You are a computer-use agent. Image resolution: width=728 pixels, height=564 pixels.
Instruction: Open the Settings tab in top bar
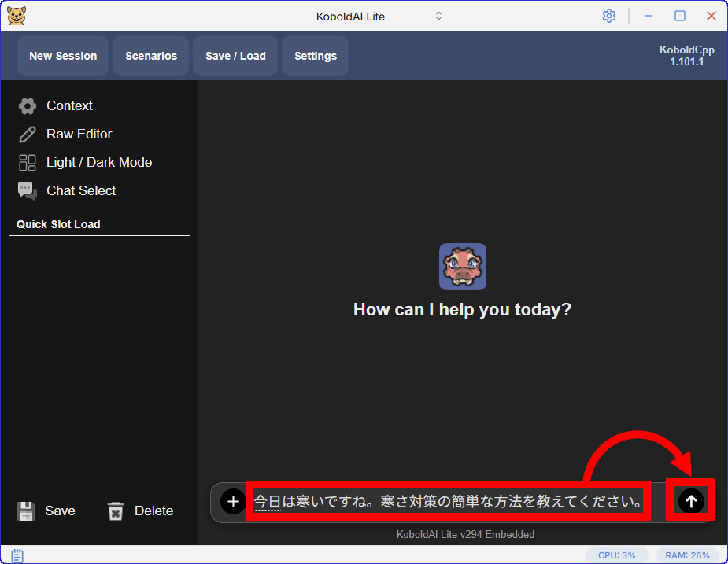316,56
